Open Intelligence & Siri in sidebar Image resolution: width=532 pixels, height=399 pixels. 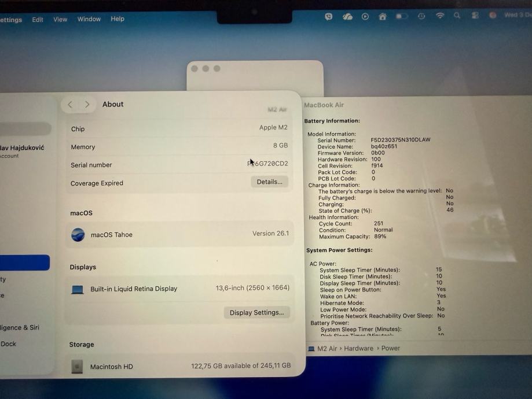(20, 327)
